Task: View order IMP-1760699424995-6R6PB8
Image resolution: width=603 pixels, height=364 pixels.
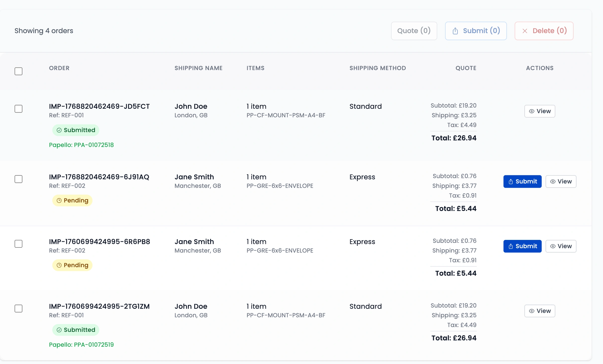Action: [x=561, y=246]
